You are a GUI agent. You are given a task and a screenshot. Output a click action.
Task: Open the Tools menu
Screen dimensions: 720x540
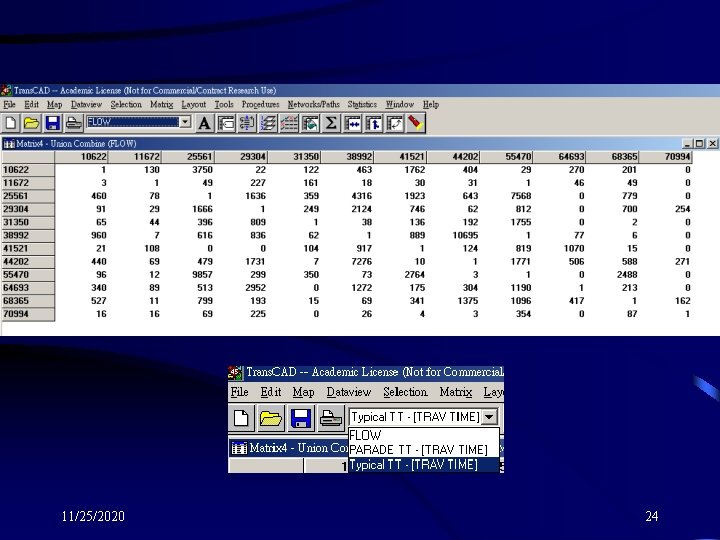pyautogui.click(x=224, y=105)
